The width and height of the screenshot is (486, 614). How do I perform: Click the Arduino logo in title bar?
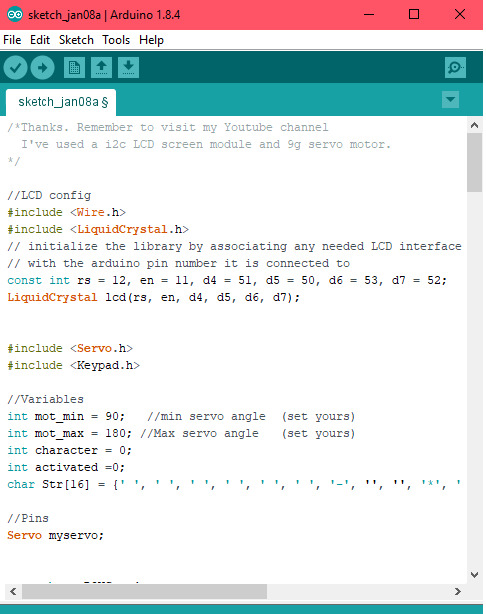(x=15, y=15)
